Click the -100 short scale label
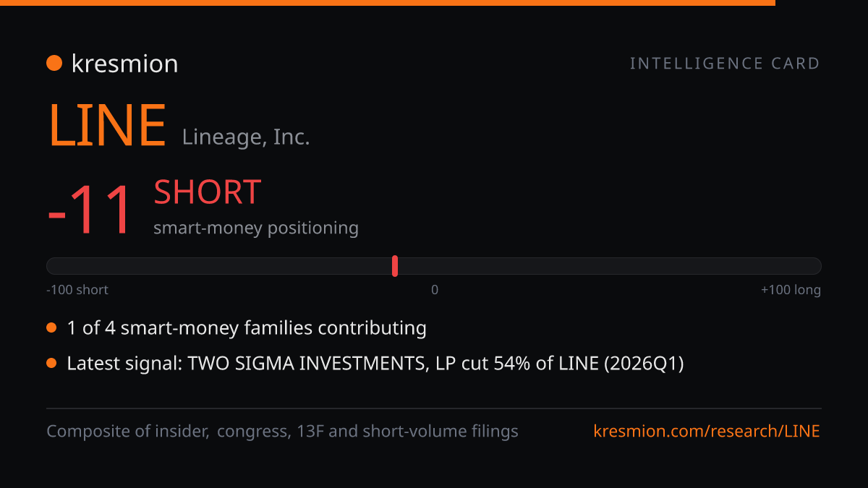Viewport: 868px width, 488px height. (x=77, y=290)
